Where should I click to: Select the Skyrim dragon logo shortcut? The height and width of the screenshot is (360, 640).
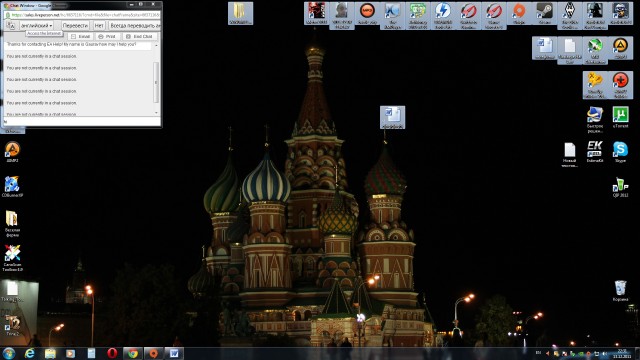(x=570, y=16)
